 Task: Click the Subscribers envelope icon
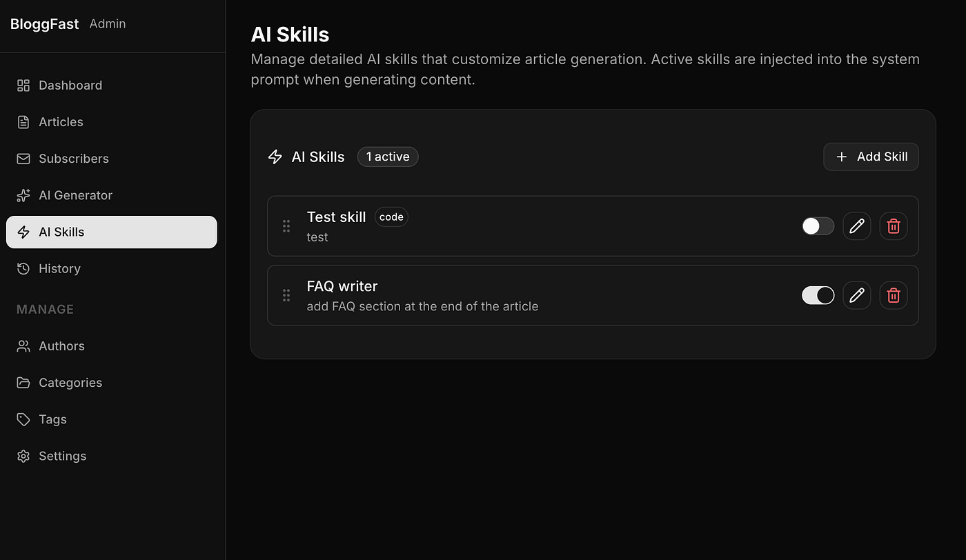tap(23, 159)
